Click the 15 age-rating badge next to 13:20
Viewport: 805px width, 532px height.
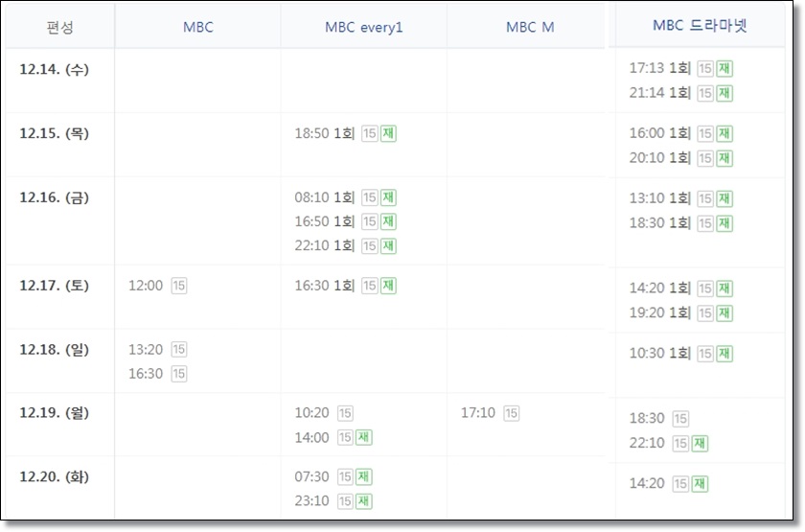tap(178, 350)
